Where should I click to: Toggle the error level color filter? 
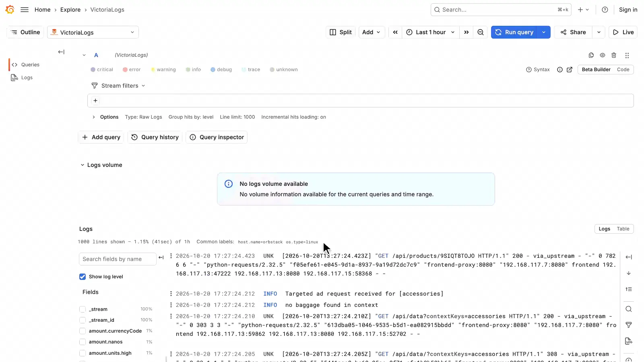[132, 70]
